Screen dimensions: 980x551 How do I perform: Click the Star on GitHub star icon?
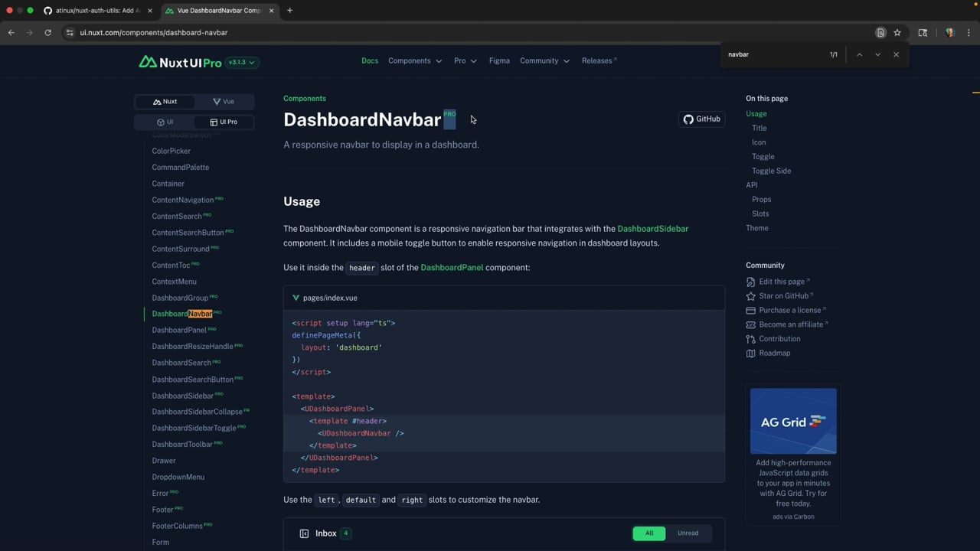pos(750,296)
